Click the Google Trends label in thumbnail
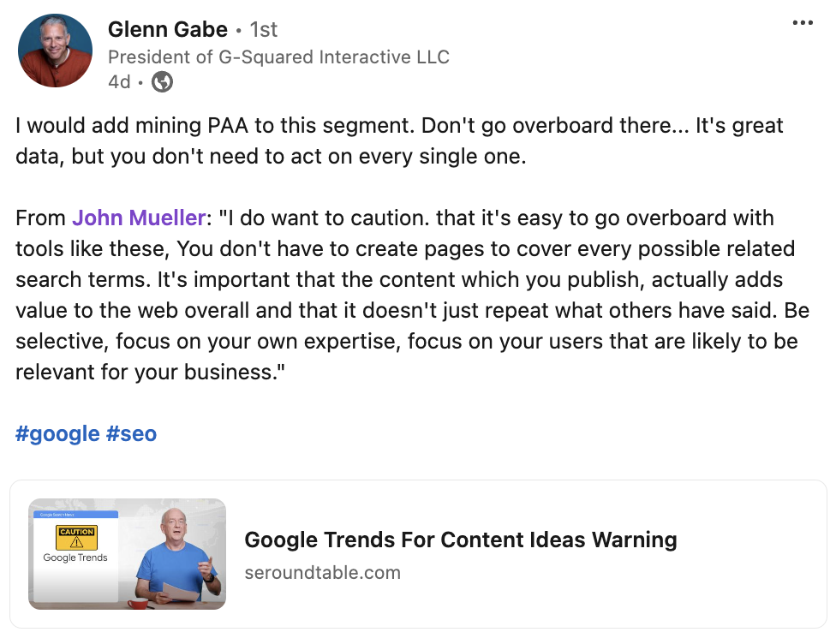836x644 pixels. click(75, 558)
